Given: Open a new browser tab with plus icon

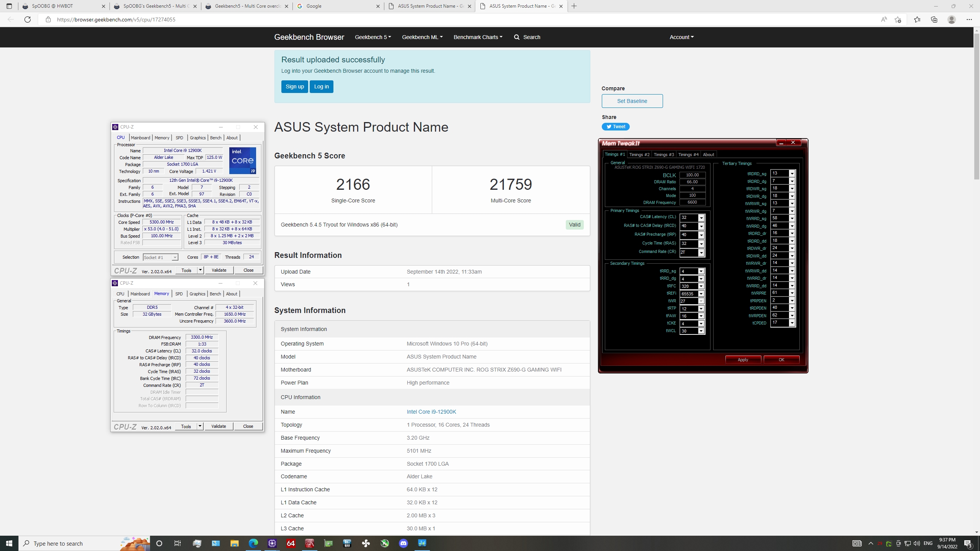Looking at the screenshot, I should click(574, 6).
